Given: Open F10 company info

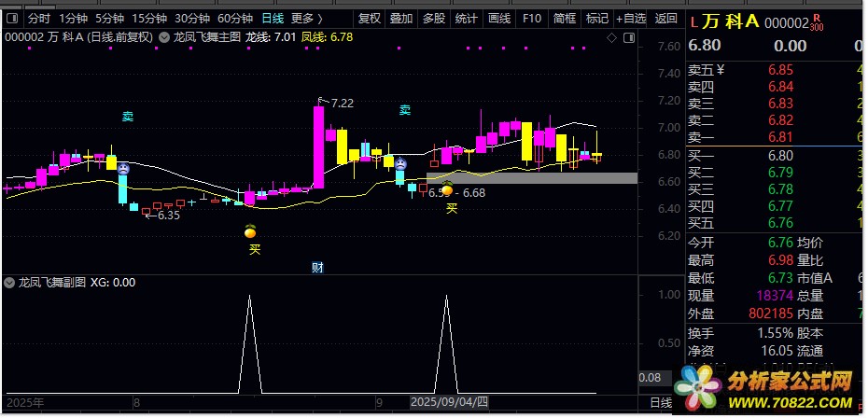Looking at the screenshot, I should click(531, 19).
